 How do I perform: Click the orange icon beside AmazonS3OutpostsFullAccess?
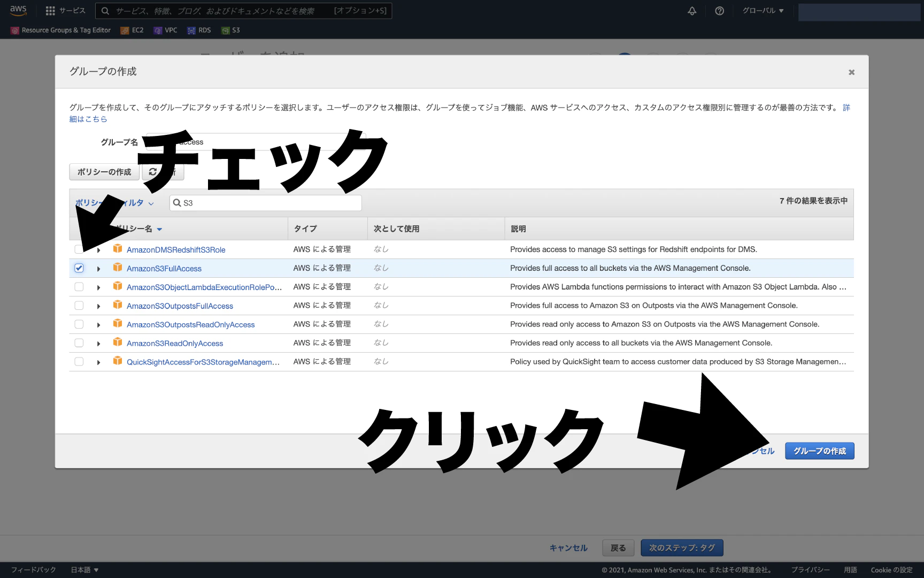coord(118,305)
